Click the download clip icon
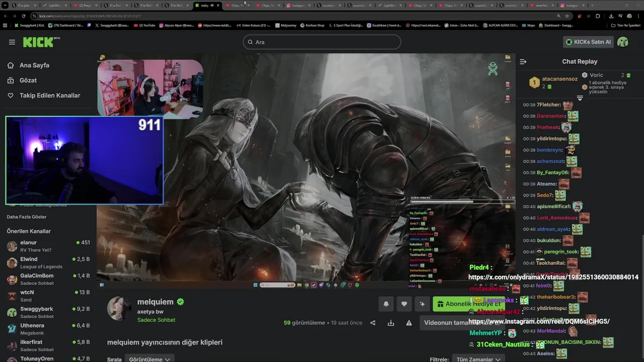Viewport: 644px width, 362px height. tap(391, 323)
